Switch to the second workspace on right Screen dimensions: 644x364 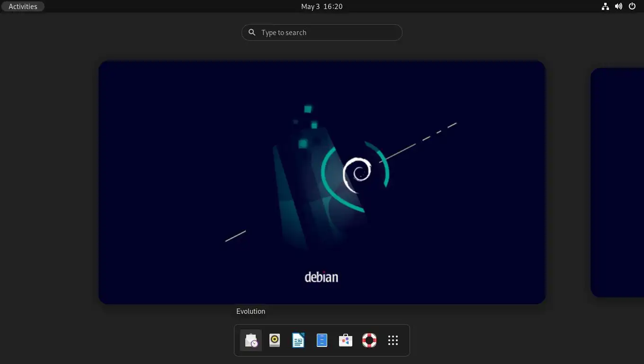617,182
